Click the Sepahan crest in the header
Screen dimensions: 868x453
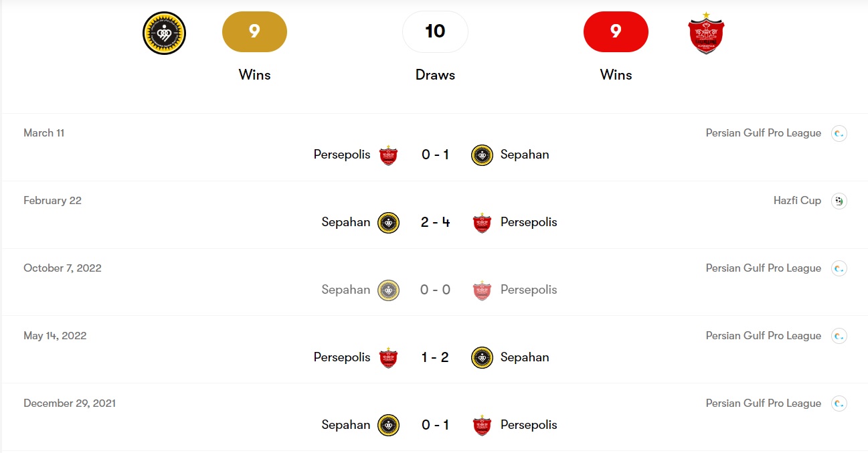coord(164,33)
